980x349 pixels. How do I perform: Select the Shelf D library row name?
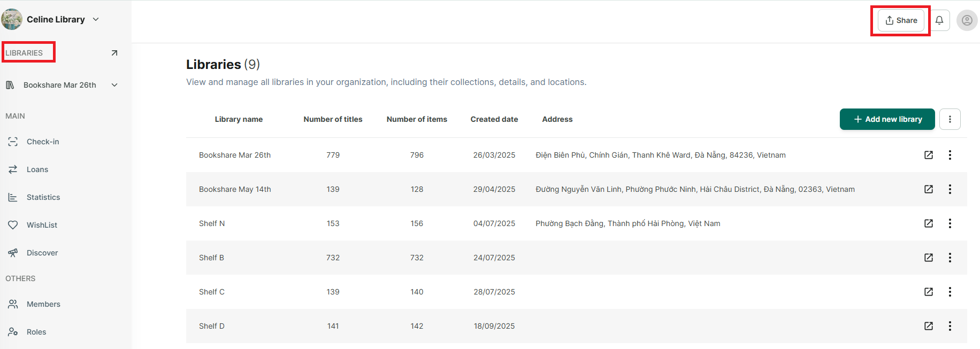click(212, 326)
